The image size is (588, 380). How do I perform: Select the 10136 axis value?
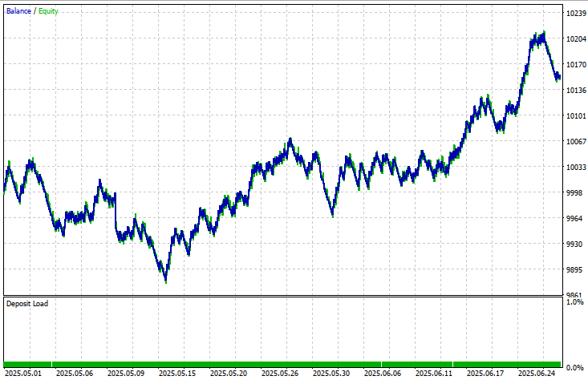[576, 91]
